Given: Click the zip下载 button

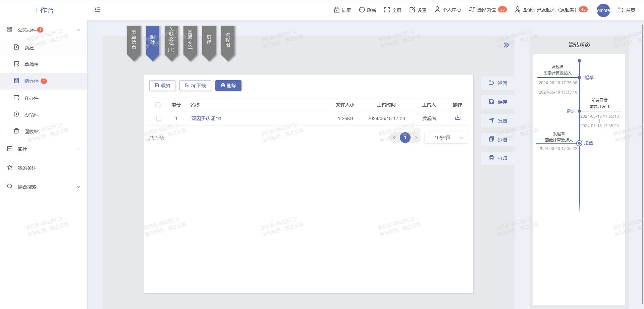Looking at the screenshot, I should click(x=195, y=86).
